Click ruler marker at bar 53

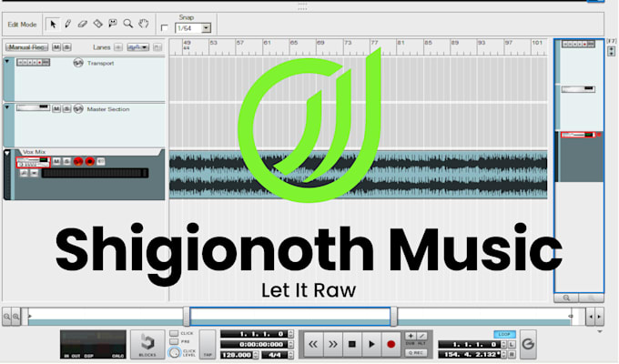point(214,43)
